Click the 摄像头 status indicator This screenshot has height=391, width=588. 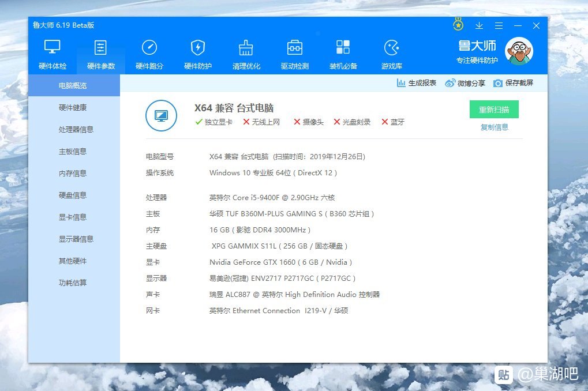tap(308, 122)
